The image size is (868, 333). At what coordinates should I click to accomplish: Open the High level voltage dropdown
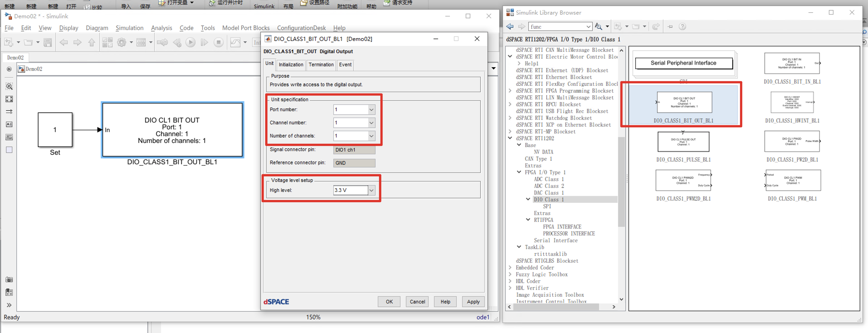[x=371, y=190]
